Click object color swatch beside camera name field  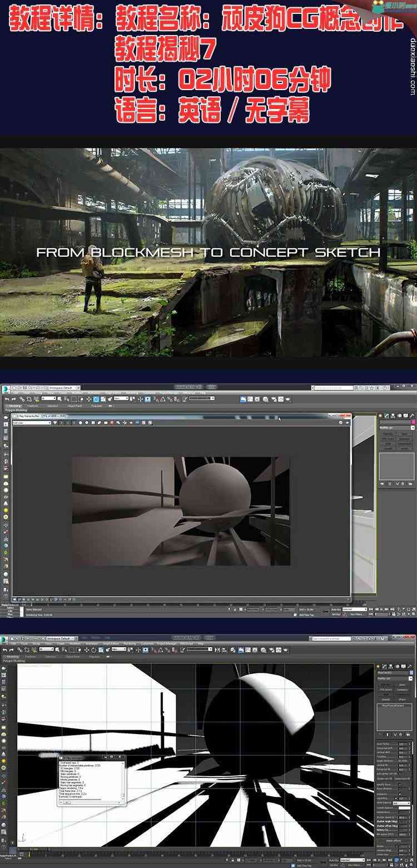[x=411, y=673]
